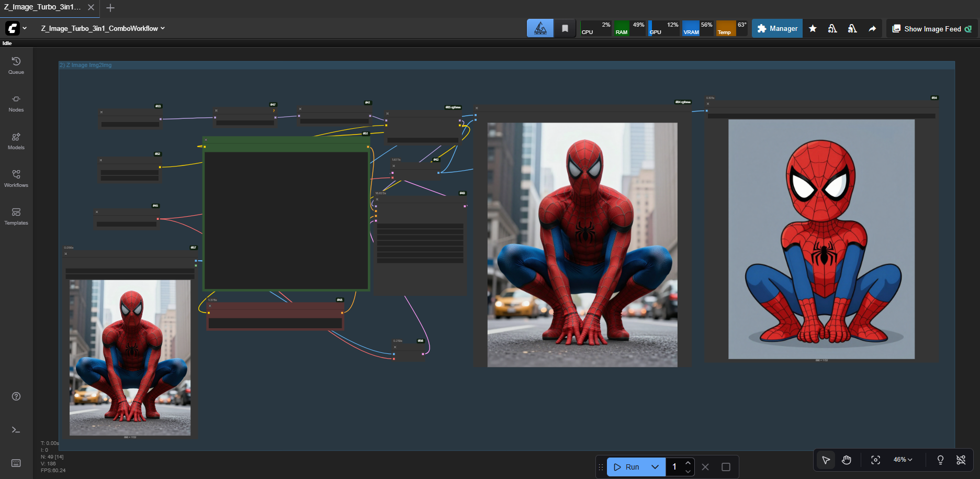Open the Nodes library panel

16,104
